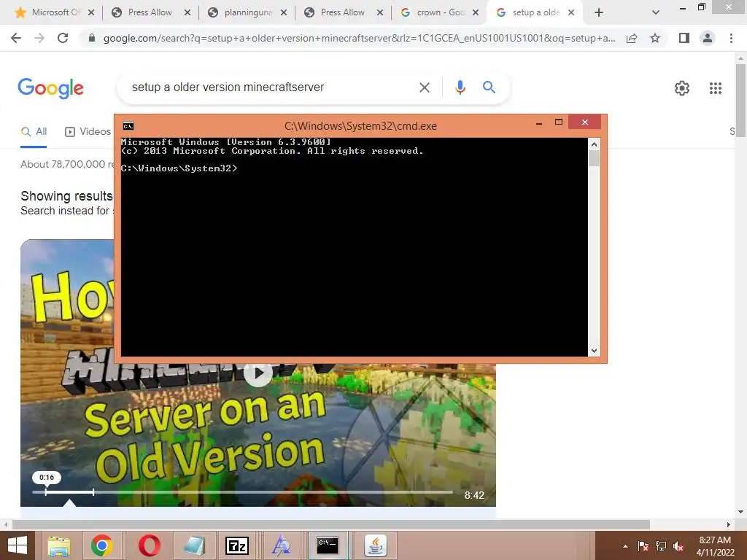Click the page's horizontal scrollbar
Viewport: 747px width, 560px height.
point(331,524)
